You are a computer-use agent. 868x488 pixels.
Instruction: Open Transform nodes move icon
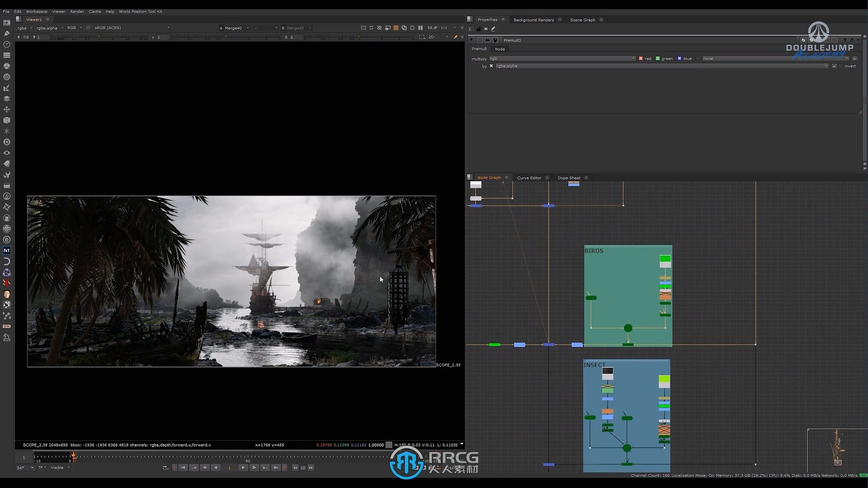pos(7,109)
